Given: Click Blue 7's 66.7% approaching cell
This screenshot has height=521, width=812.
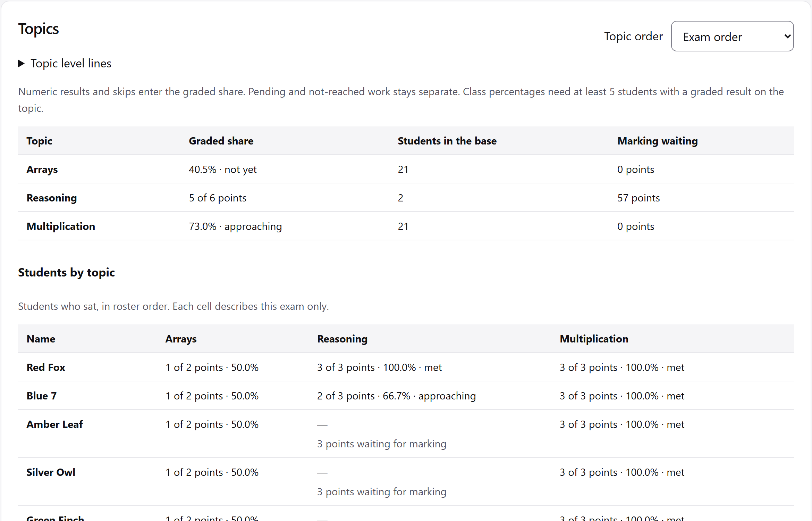Looking at the screenshot, I should (396, 396).
